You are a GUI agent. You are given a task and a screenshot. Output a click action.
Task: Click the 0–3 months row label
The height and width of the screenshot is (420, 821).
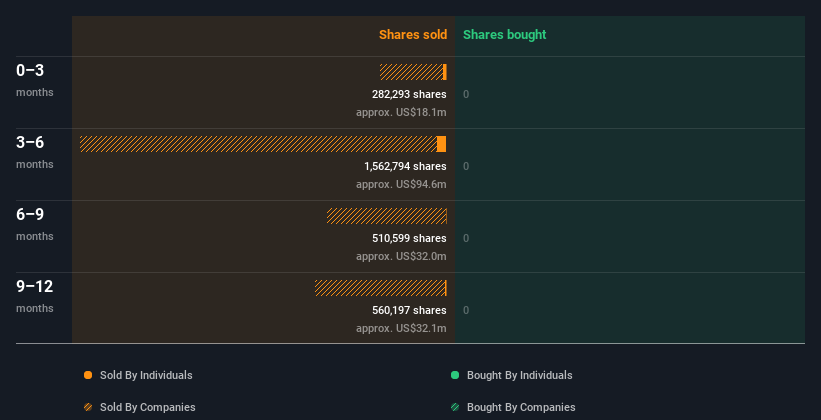coord(35,80)
